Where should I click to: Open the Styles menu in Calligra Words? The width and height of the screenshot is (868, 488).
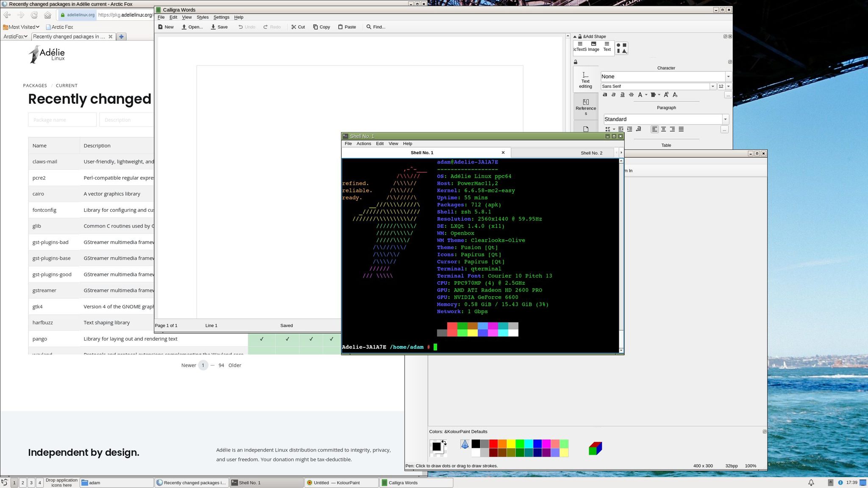click(x=202, y=17)
